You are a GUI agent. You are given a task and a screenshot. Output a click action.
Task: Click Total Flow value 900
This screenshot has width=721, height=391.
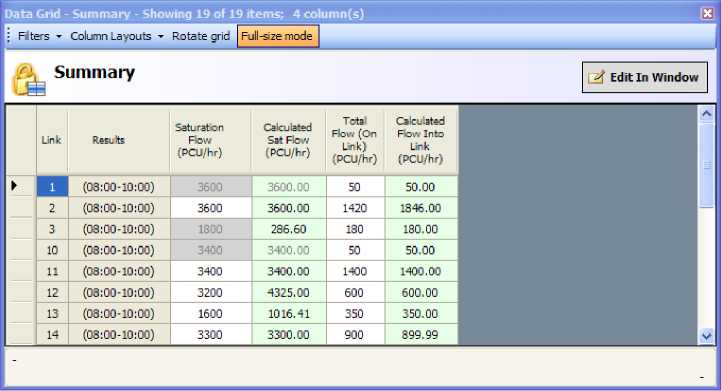tap(355, 334)
